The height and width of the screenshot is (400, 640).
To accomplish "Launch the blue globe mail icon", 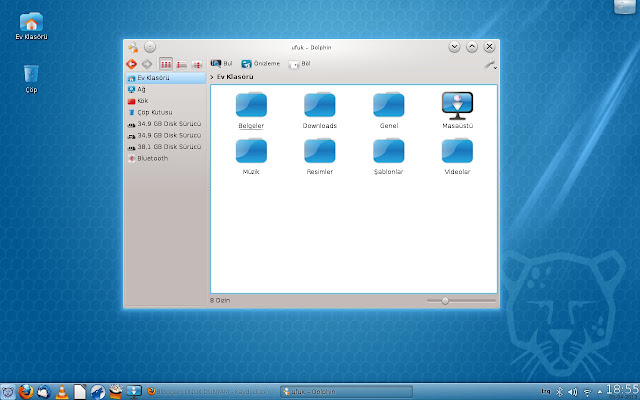I will (x=44, y=392).
